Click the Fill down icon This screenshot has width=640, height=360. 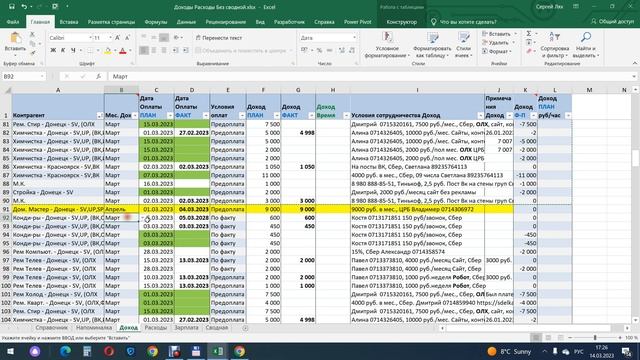point(529,42)
